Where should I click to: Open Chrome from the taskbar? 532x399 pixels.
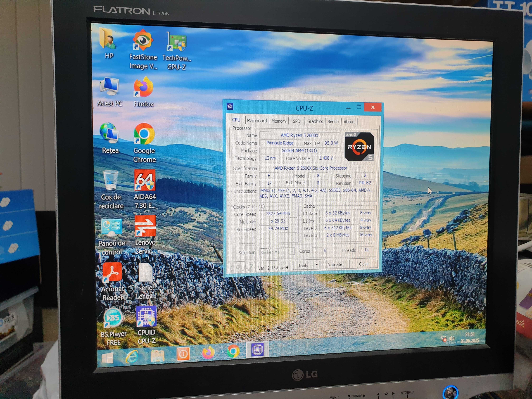(233, 351)
